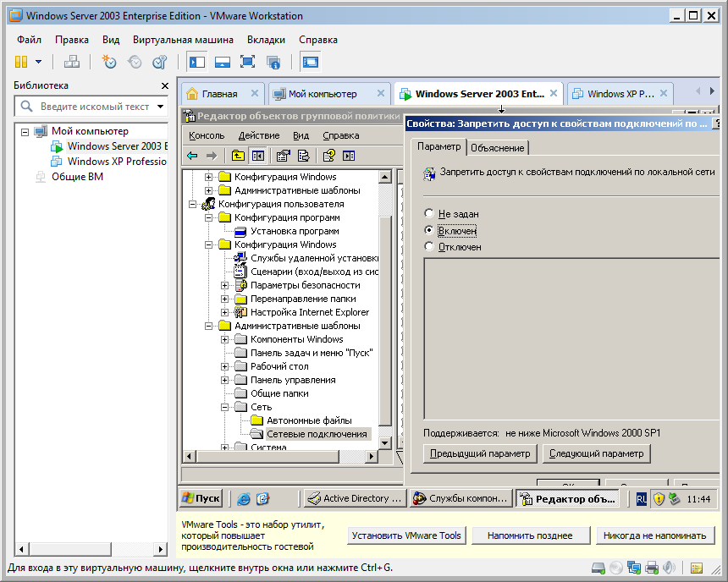Collapse the Мой компьютер node in the library
The width and height of the screenshot is (728, 582).
(25, 132)
